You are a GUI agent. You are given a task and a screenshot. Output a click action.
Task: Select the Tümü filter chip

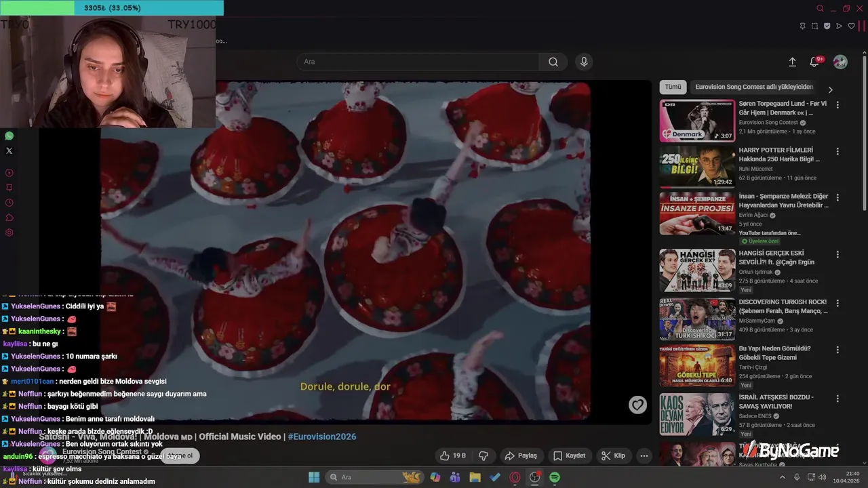pyautogui.click(x=673, y=87)
